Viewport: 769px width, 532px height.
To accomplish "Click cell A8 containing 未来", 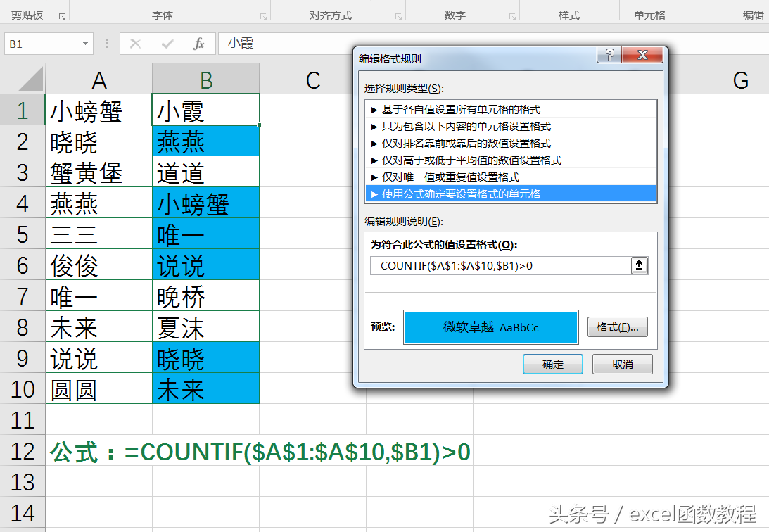I will (98, 327).
